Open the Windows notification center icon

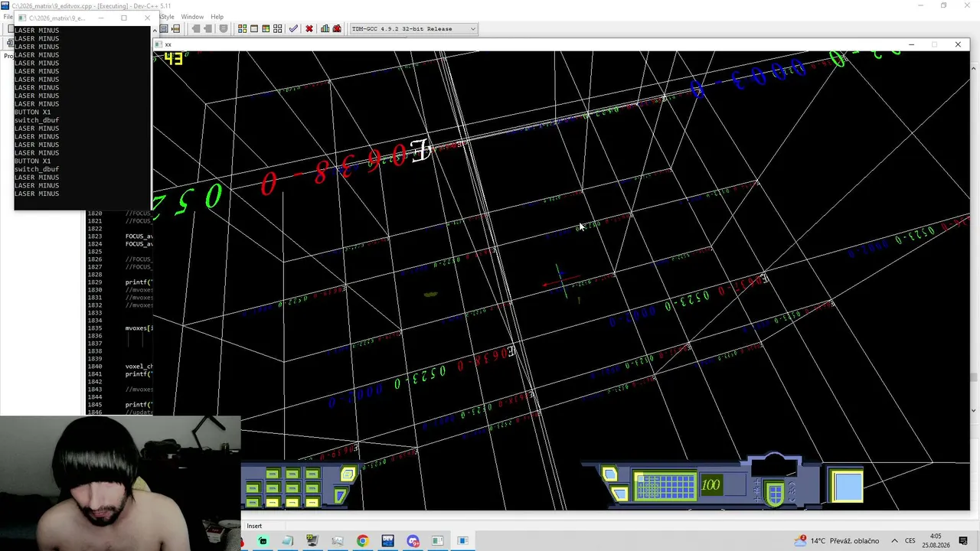coord(963,540)
